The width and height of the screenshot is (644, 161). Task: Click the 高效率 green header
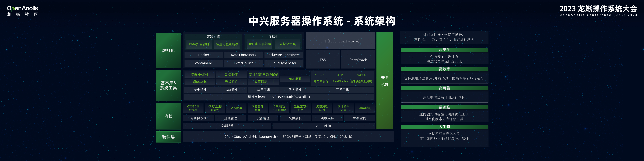[444, 69]
